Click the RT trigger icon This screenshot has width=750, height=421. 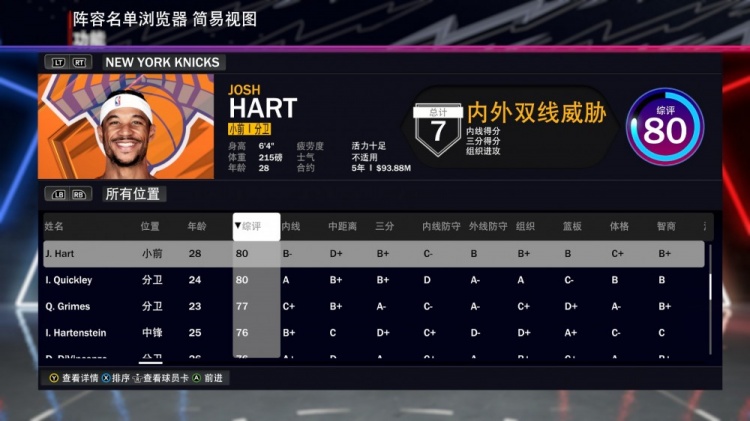pyautogui.click(x=79, y=63)
